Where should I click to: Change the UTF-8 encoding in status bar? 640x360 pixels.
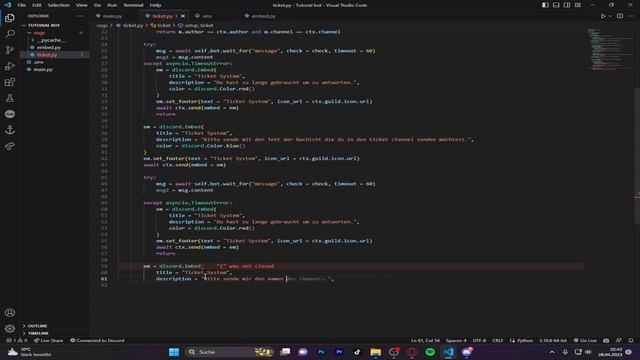pos(479,340)
